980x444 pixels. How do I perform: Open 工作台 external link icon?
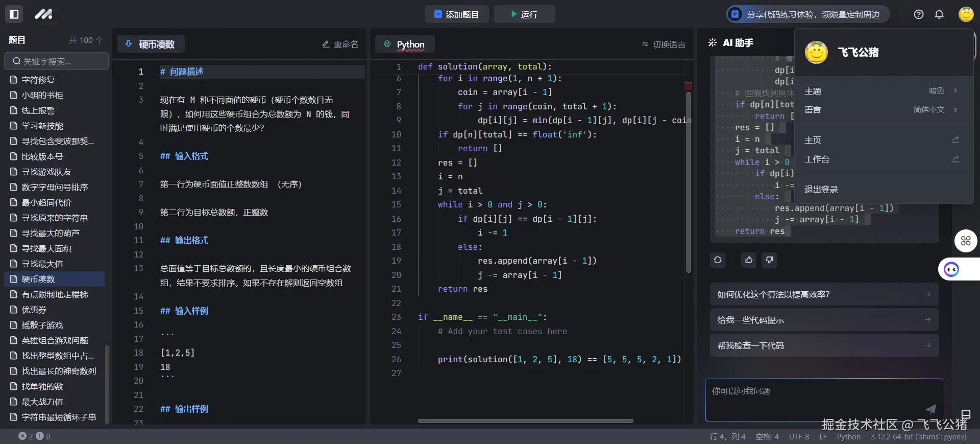click(955, 159)
